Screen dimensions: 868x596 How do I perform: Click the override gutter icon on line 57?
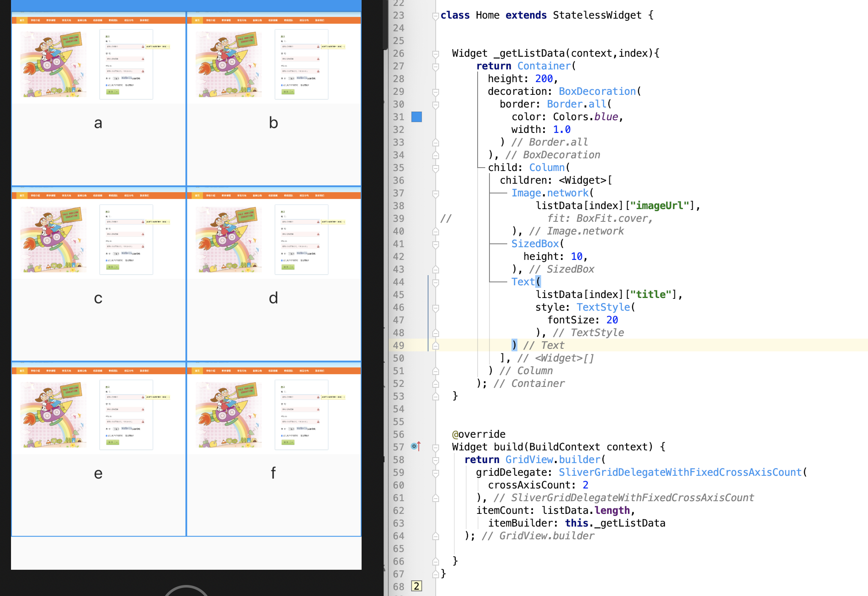[x=416, y=446]
